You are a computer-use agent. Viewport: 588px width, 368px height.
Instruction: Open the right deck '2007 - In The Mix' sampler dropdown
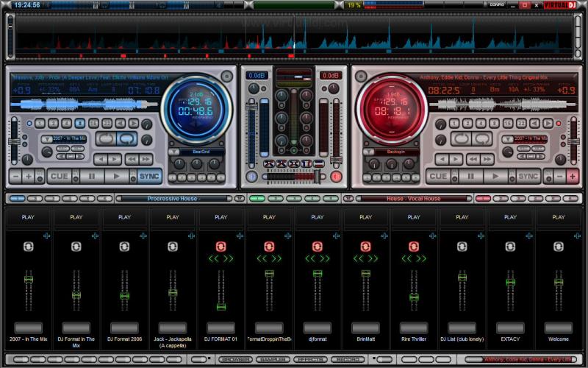click(507, 139)
